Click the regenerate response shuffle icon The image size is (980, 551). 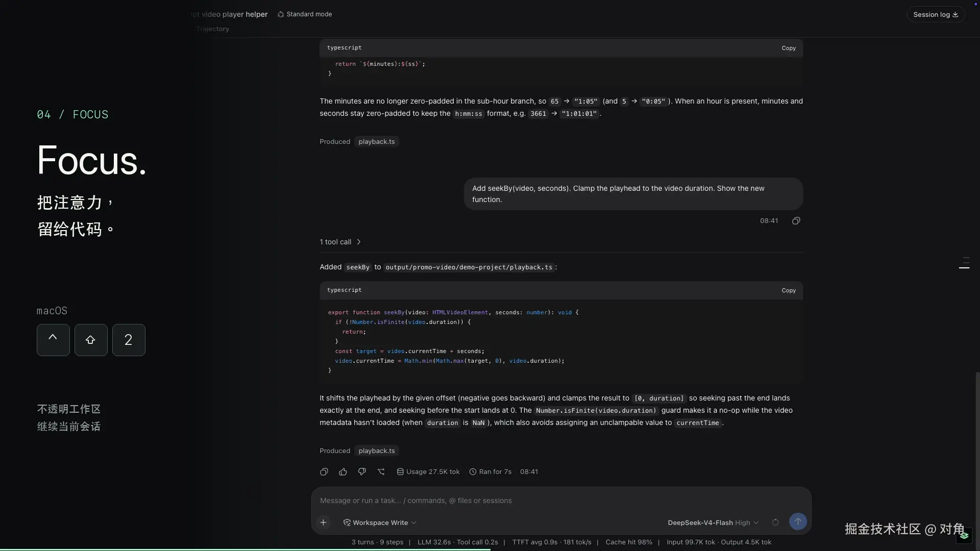coord(381,472)
